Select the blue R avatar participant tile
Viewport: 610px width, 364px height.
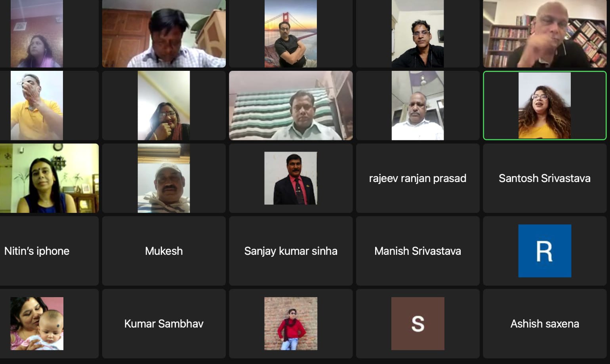coord(545,251)
